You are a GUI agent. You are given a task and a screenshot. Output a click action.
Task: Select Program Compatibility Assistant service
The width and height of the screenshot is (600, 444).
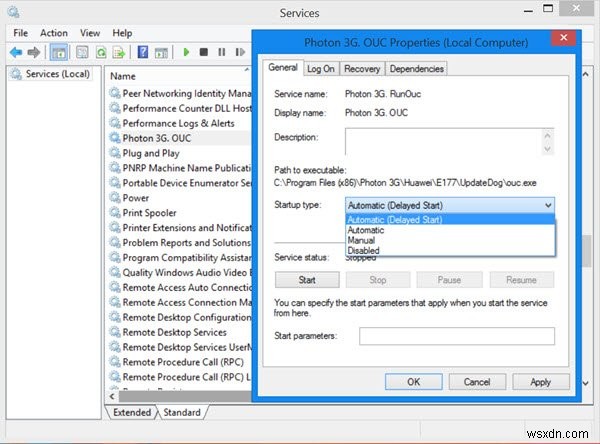(x=180, y=258)
